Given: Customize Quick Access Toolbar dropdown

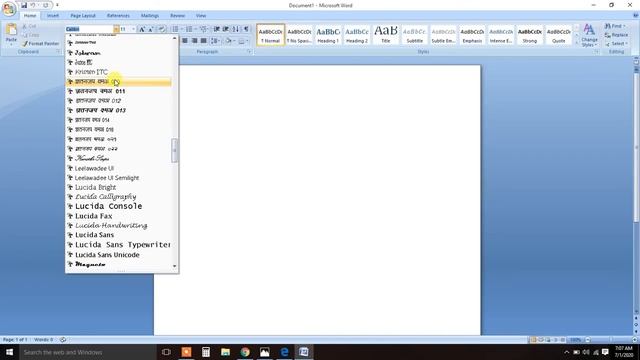Looking at the screenshot, I should 57,5.
